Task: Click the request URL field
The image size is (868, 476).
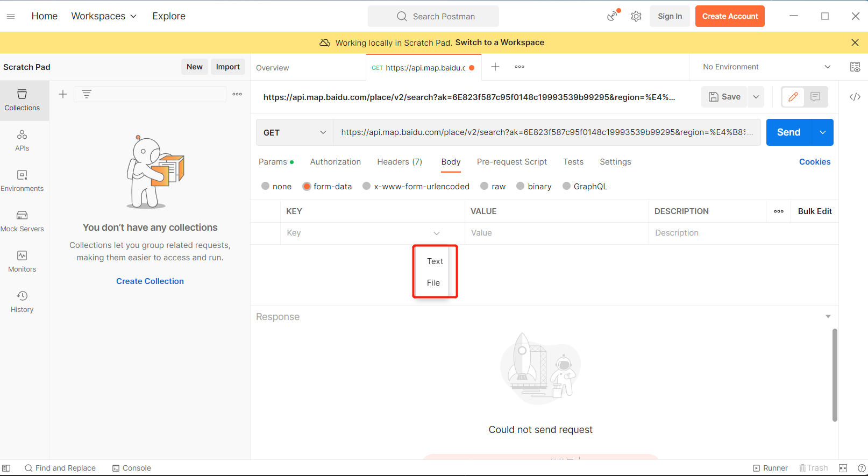Action: (547, 132)
